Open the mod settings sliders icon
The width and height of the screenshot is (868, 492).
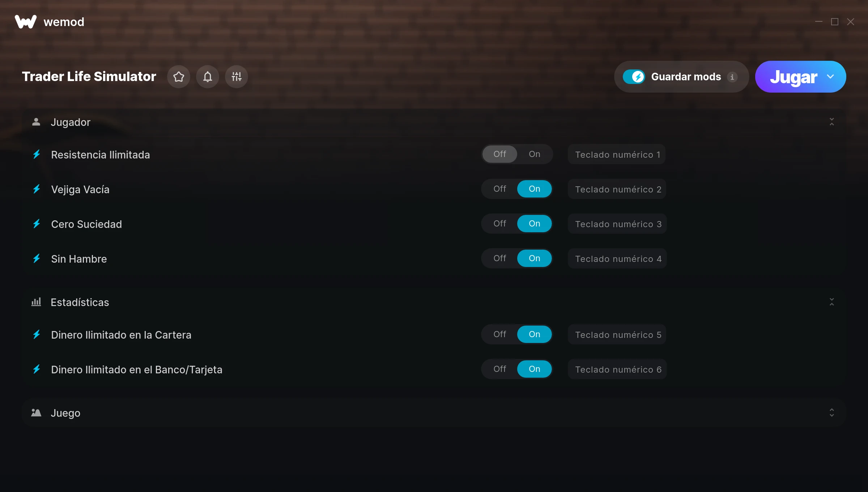pos(237,77)
